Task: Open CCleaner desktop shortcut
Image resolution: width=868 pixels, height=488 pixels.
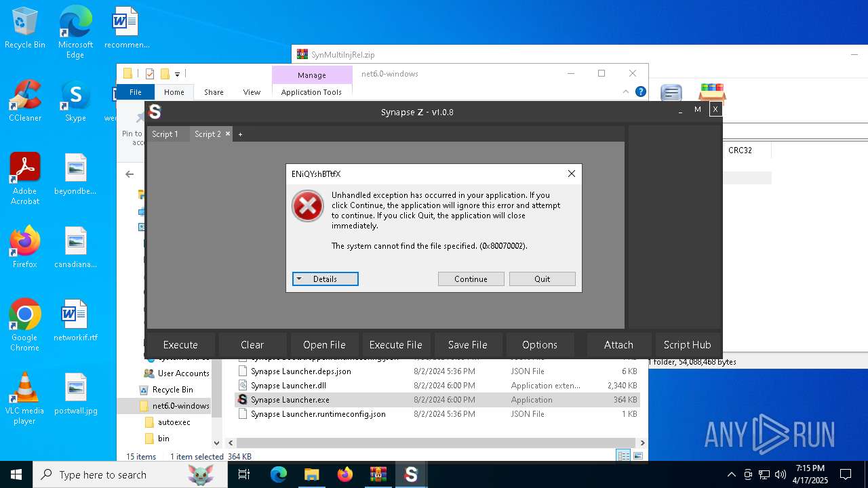Action: [x=25, y=101]
